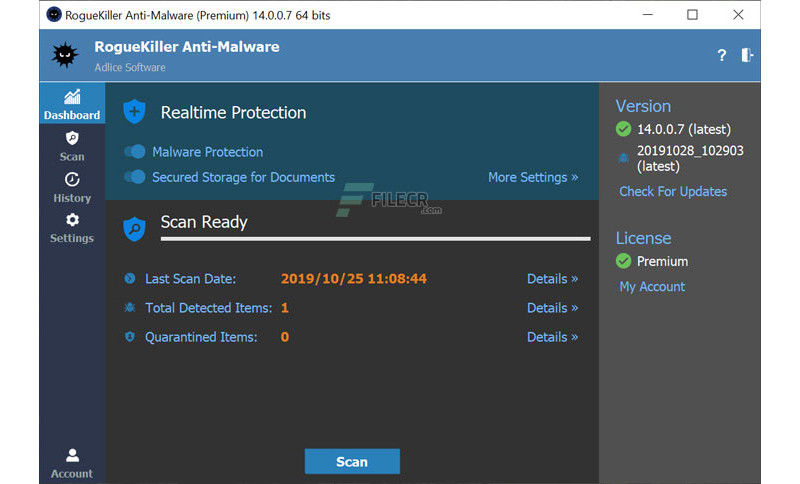
Task: Open the Dashboard tab in sidebar
Action: 72,104
